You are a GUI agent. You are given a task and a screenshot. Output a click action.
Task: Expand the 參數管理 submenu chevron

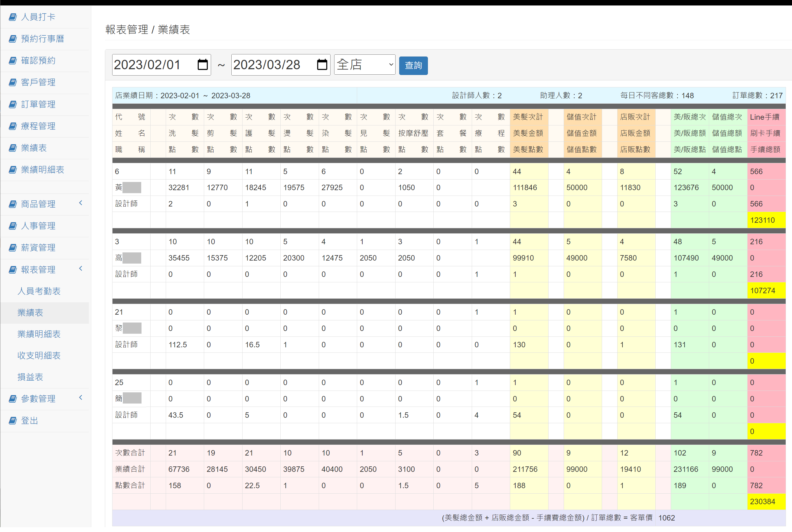click(x=81, y=398)
